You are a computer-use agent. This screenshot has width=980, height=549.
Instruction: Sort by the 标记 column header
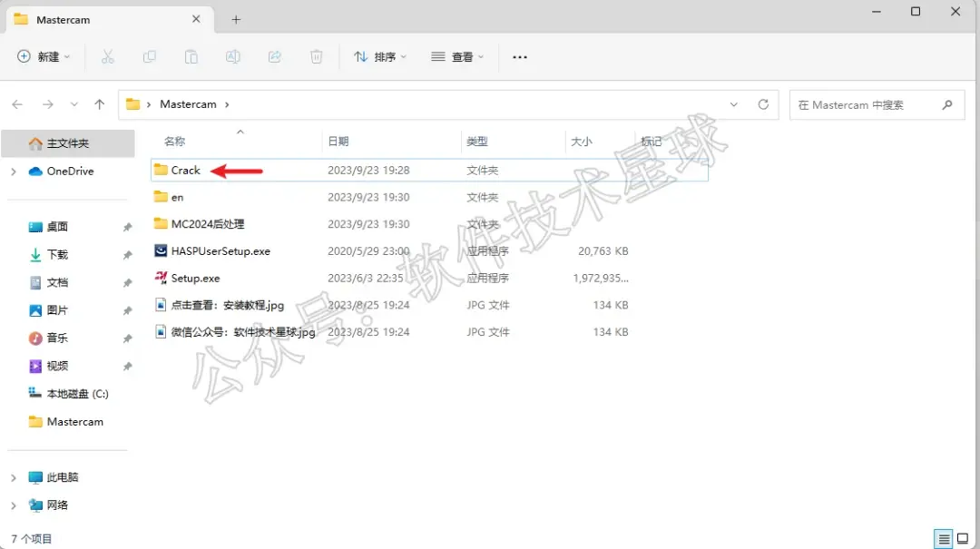652,142
